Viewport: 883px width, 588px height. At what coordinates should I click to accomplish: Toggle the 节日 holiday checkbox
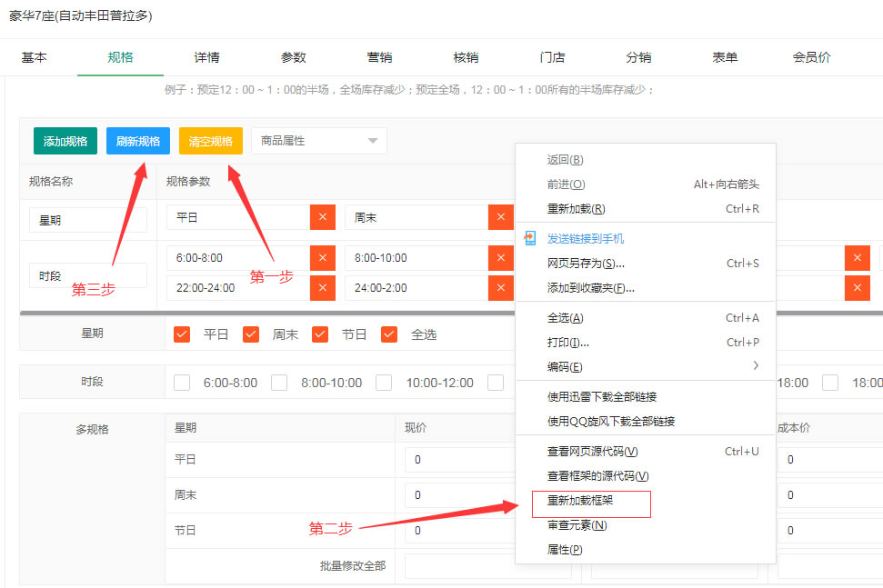point(320,334)
